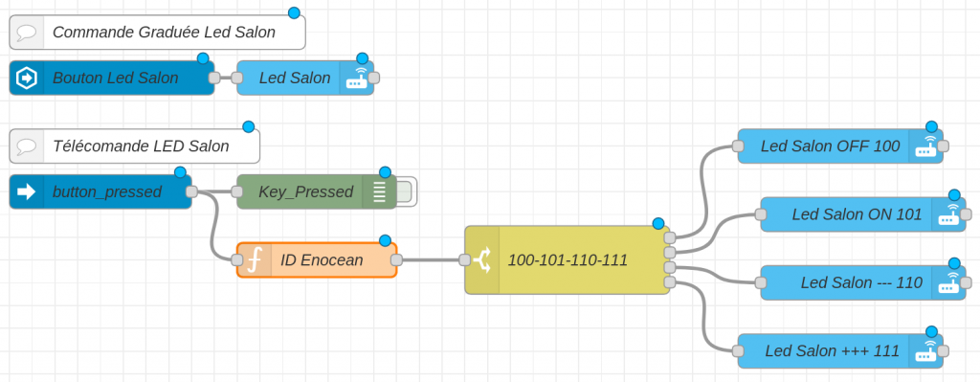
Task: Click the changed-status dot above Key_Pressed node
Action: point(385,172)
